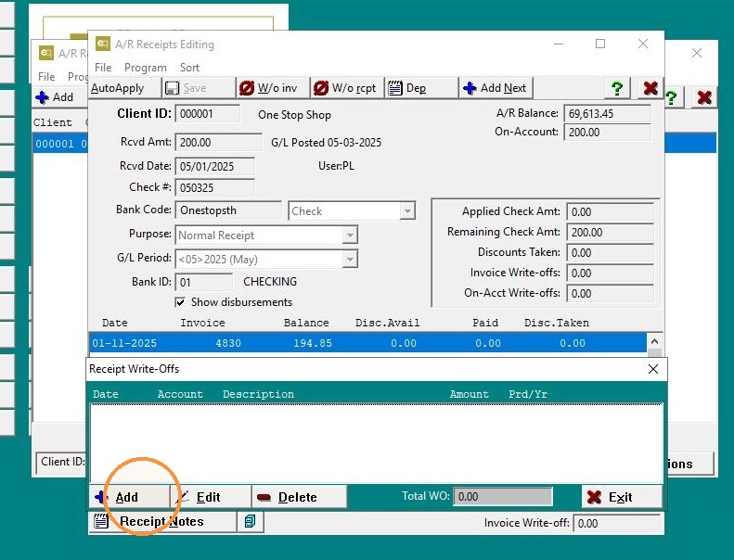This screenshot has height=560, width=734.
Task: Click Add in Receipt Write-Offs panel
Action: tap(130, 497)
